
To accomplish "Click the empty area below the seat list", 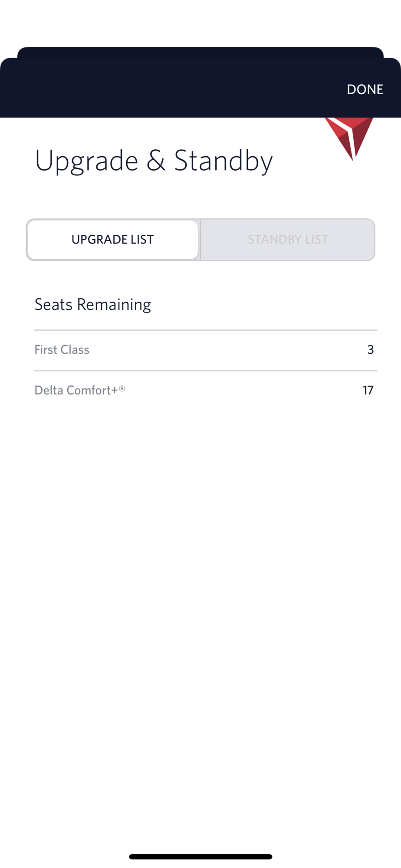I will [x=200, y=608].
